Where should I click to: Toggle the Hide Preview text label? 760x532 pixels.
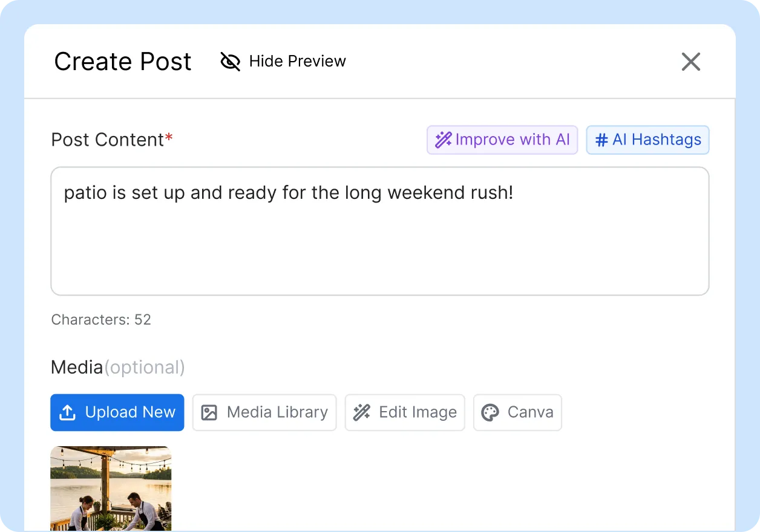tap(297, 61)
